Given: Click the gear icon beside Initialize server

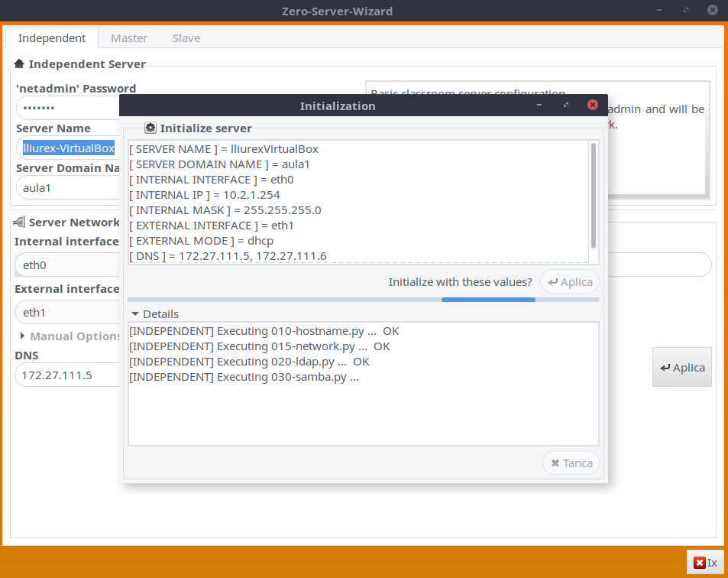Looking at the screenshot, I should point(150,128).
